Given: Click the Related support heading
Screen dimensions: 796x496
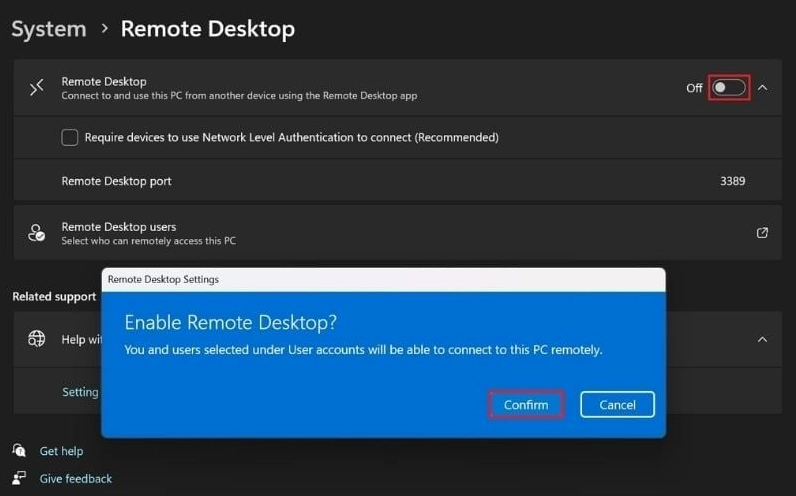Looking at the screenshot, I should tap(54, 296).
